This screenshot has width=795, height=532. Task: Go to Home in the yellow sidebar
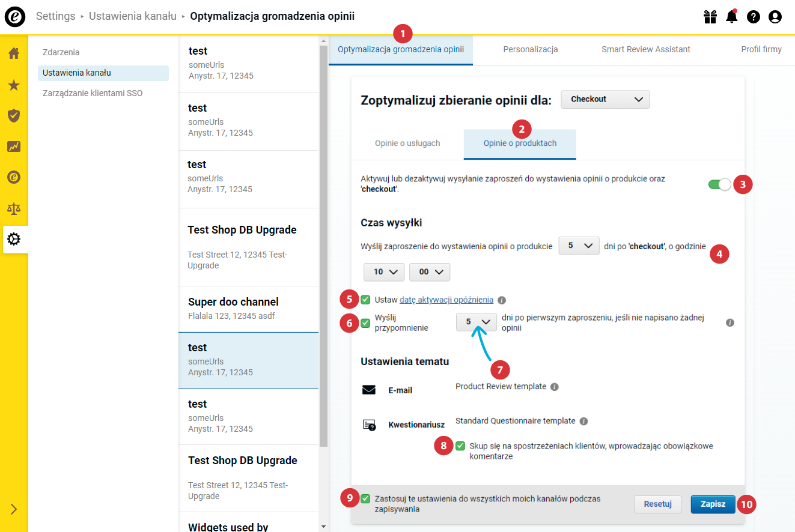coord(14,53)
